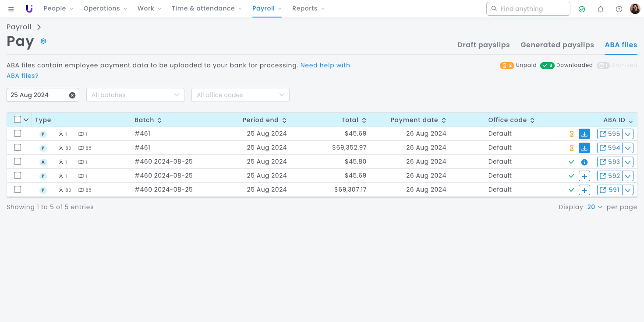Image resolution: width=644 pixels, height=322 pixels.
Task: Open the notifications bell
Action: click(601, 9)
